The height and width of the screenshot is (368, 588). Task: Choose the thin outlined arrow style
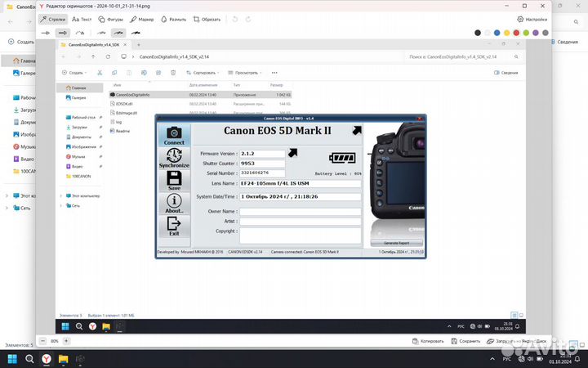click(x=46, y=33)
